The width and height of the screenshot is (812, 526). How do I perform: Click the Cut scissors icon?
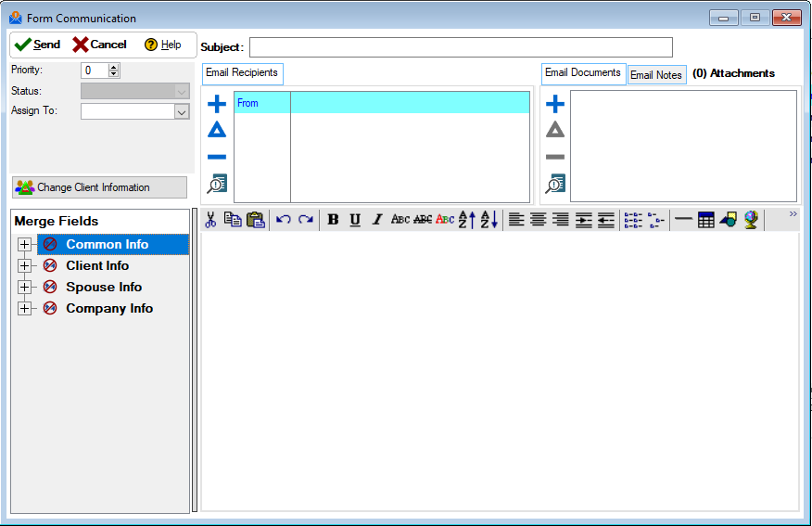pyautogui.click(x=210, y=220)
